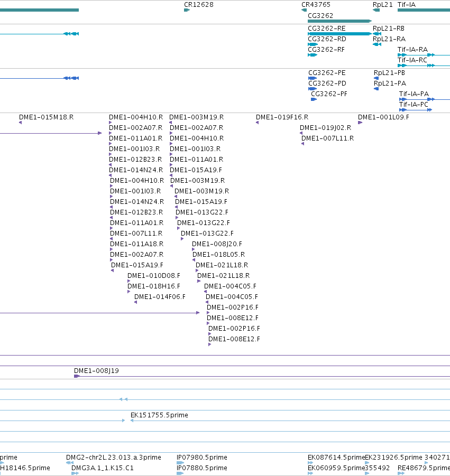Screen dimensions: 450x476
Task: Click the Tif-IA gene name label
Action: click(407, 5)
